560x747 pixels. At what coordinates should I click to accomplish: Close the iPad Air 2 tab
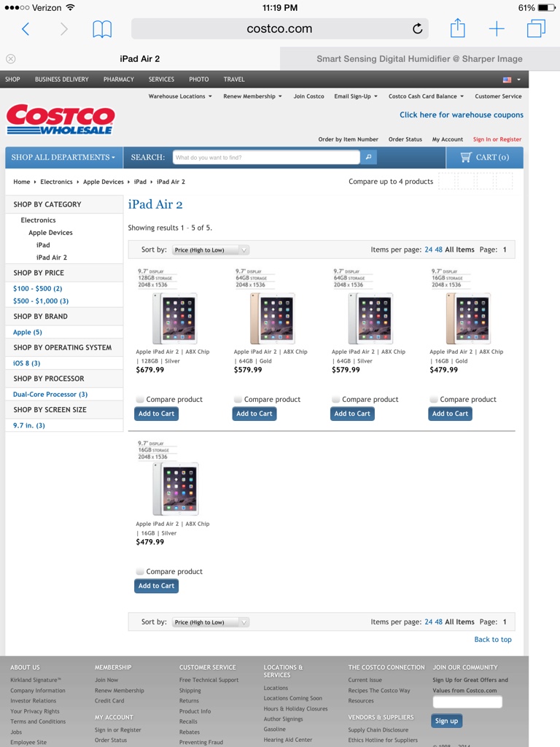(10, 58)
